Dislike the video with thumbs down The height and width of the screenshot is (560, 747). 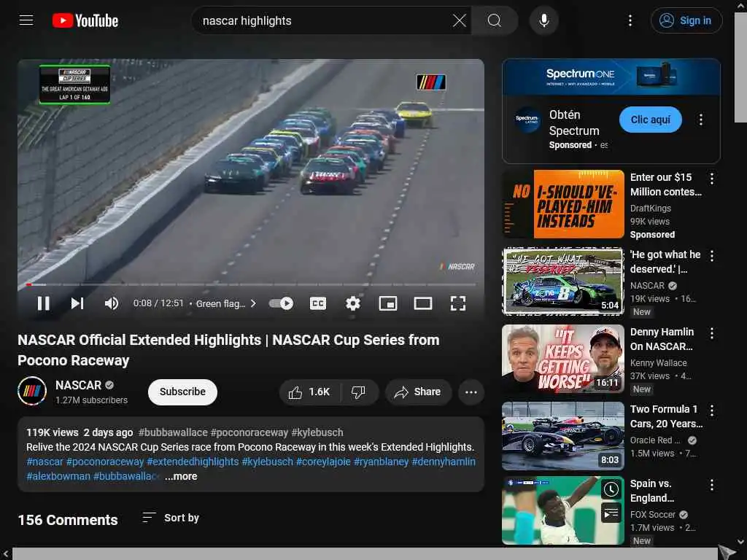[x=359, y=392]
